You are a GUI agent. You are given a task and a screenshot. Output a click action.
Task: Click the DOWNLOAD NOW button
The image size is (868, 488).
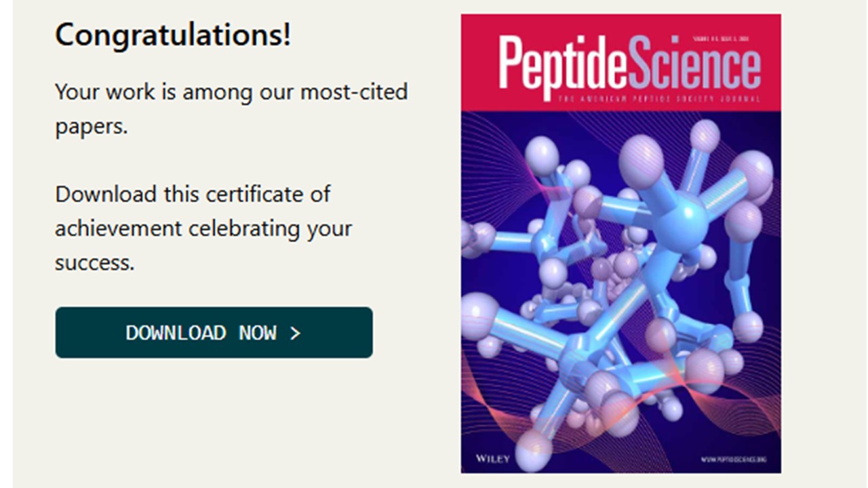point(214,332)
